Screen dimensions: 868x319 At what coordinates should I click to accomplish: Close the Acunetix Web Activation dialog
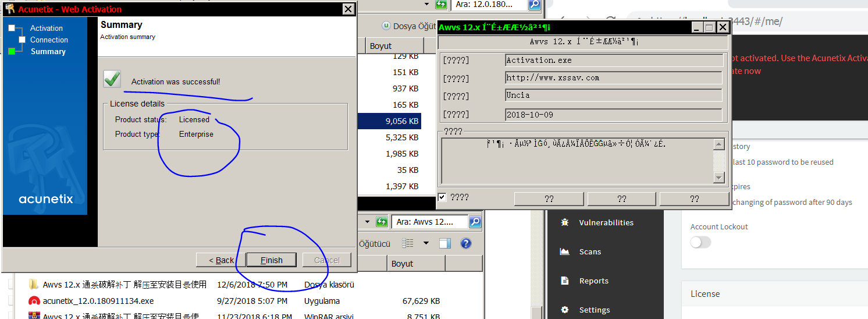click(348, 9)
